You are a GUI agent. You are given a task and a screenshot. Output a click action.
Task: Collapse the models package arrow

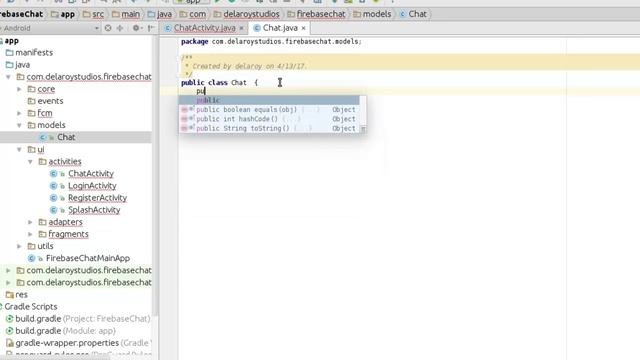tap(19, 125)
